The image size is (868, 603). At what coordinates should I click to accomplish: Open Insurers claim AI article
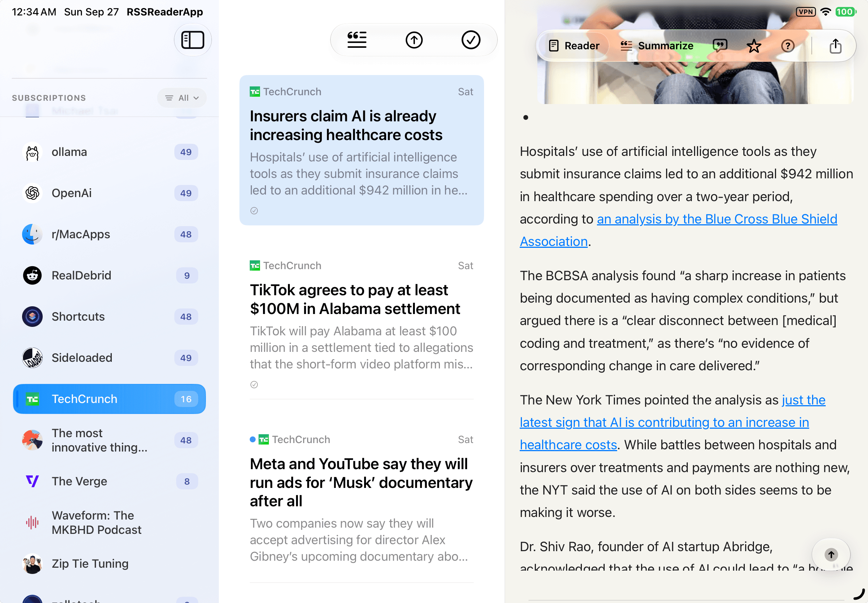click(362, 150)
